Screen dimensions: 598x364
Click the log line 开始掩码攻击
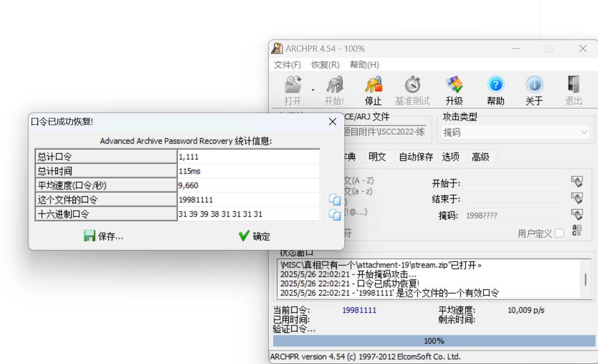[348, 275]
